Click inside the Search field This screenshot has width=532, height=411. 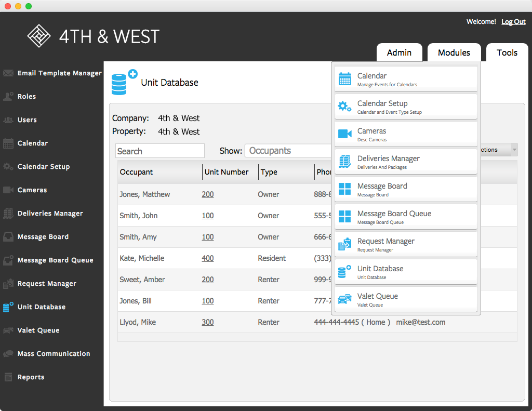(159, 150)
